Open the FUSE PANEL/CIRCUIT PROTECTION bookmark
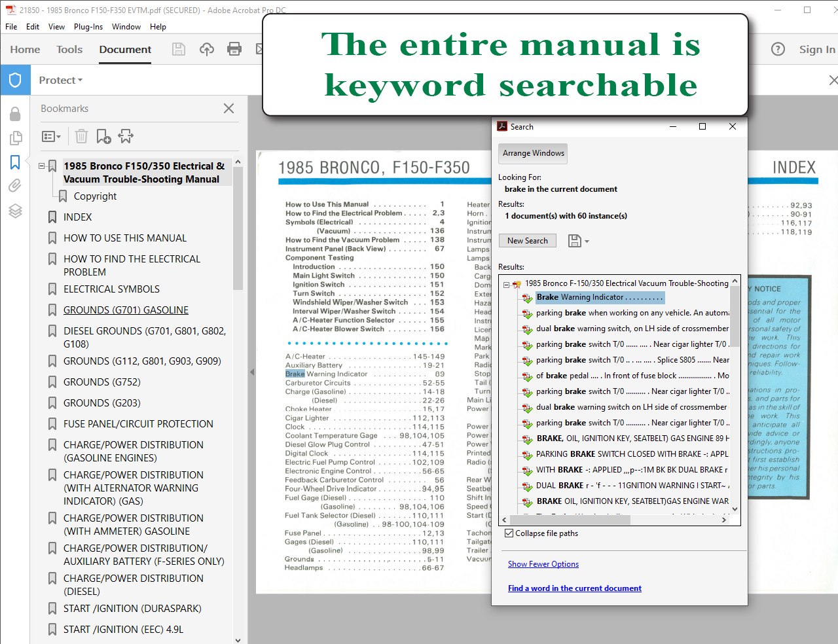This screenshot has width=838, height=644. pos(138,424)
